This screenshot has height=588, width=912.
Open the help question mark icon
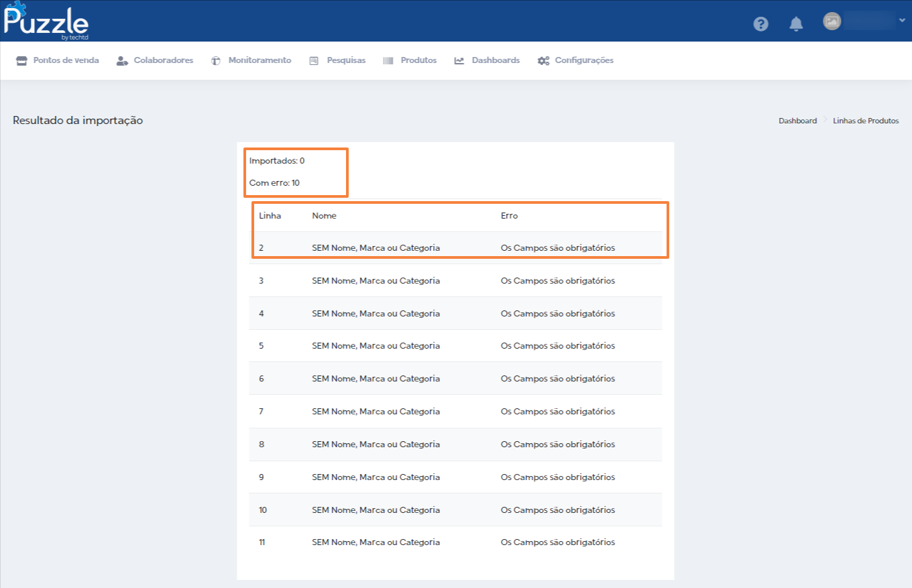760,24
